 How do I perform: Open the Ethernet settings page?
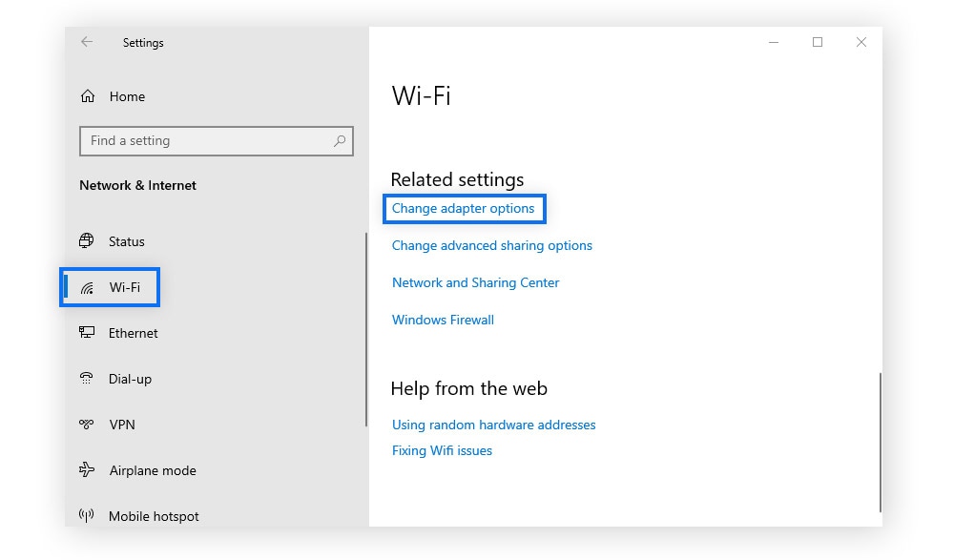[134, 333]
